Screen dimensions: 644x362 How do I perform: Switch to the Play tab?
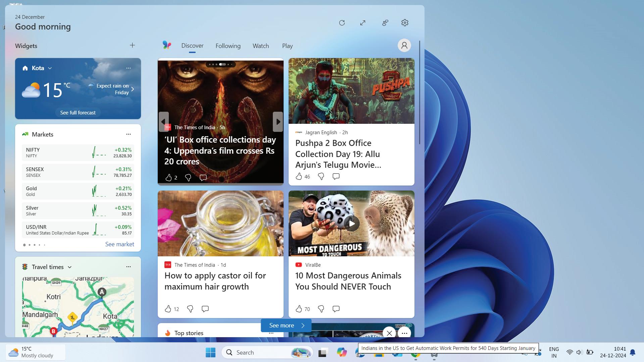pyautogui.click(x=287, y=46)
